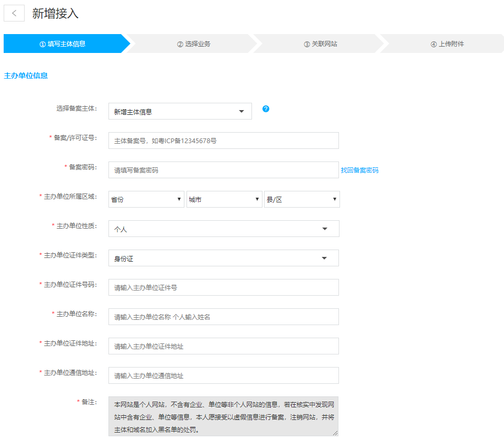Expand the 县/区 district selector
The height and width of the screenshot is (442, 504).
(x=302, y=199)
